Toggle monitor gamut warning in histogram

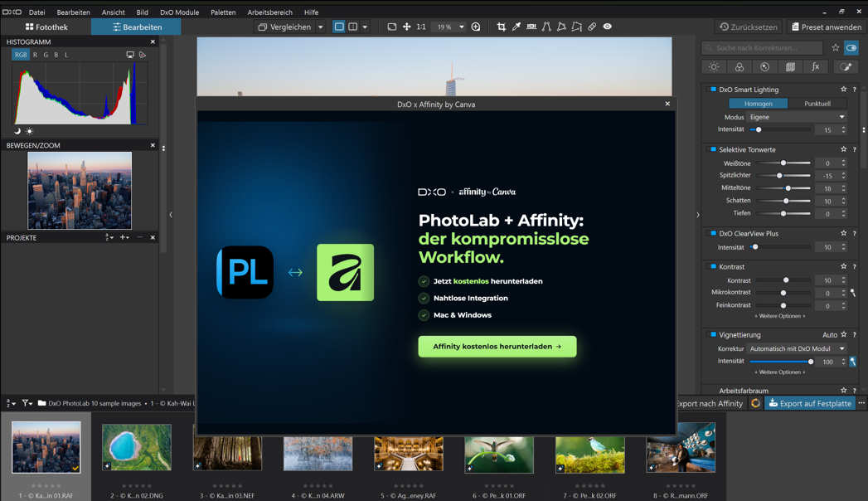[130, 55]
